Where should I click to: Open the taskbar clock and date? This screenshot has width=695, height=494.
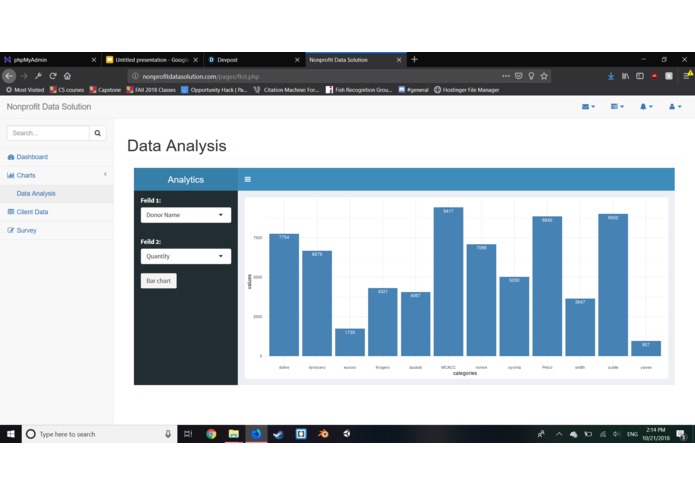coord(656,434)
